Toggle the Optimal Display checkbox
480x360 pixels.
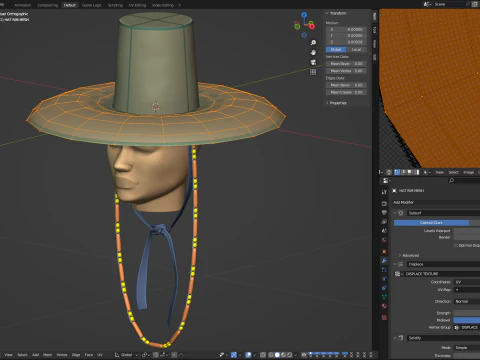pyautogui.click(x=455, y=245)
